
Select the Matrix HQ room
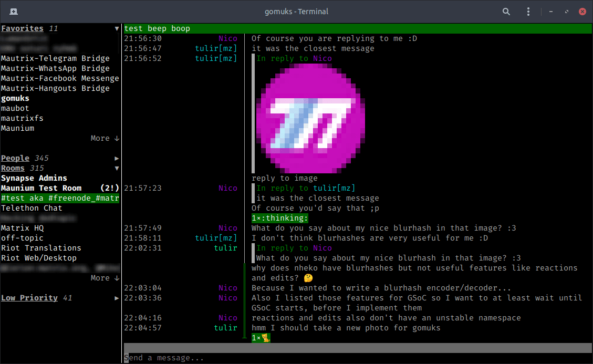coord(22,227)
